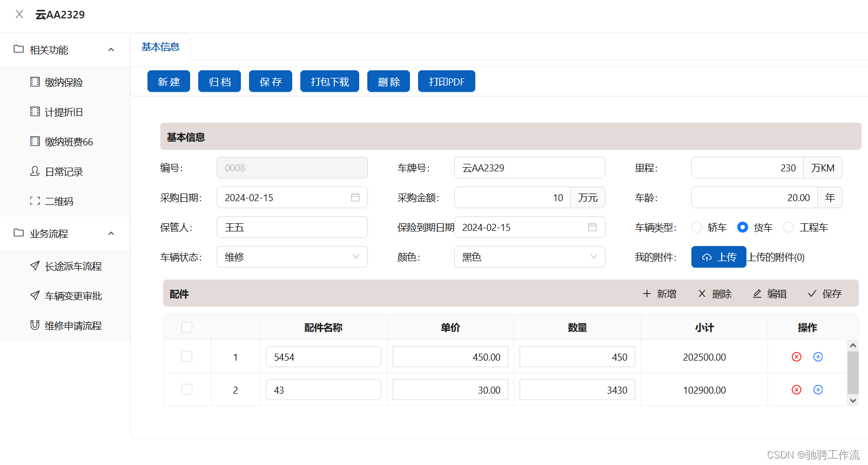Click the 归档 button

219,81
